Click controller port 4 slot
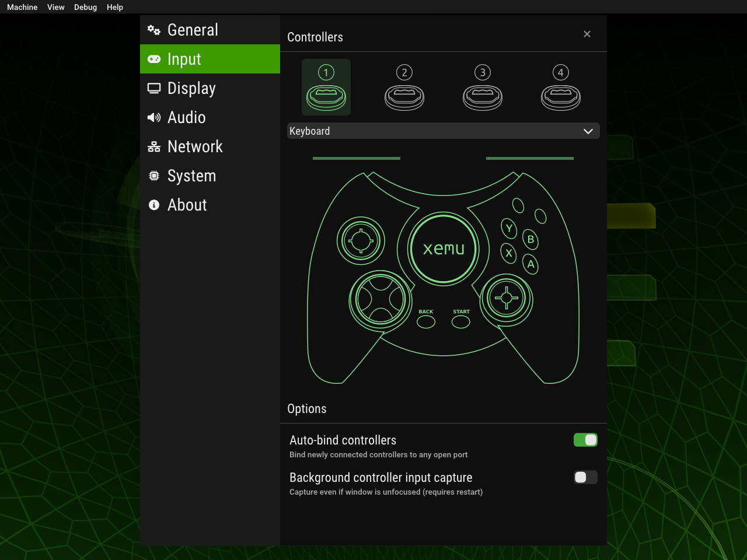 (x=560, y=87)
